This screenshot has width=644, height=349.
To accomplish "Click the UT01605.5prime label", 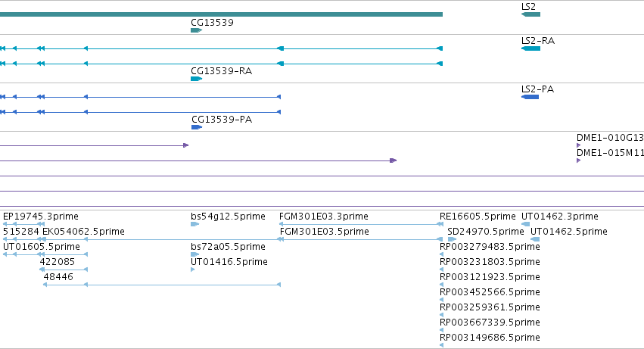I will click(x=42, y=247).
